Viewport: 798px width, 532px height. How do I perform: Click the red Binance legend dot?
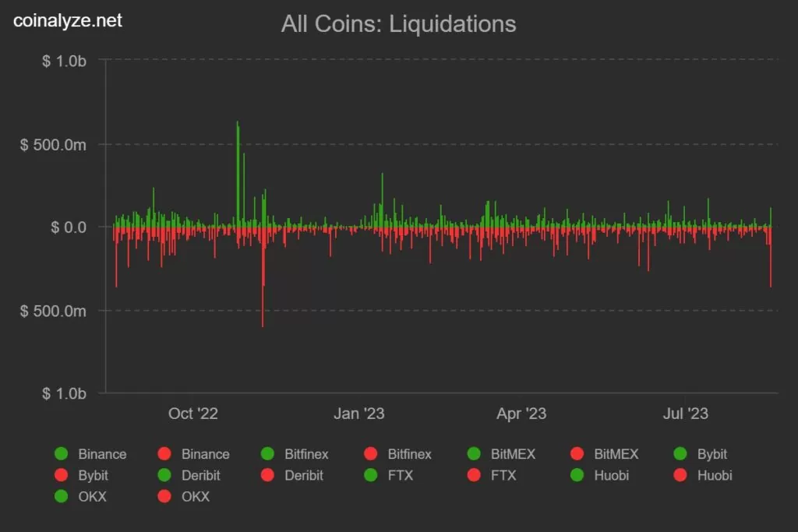(164, 454)
